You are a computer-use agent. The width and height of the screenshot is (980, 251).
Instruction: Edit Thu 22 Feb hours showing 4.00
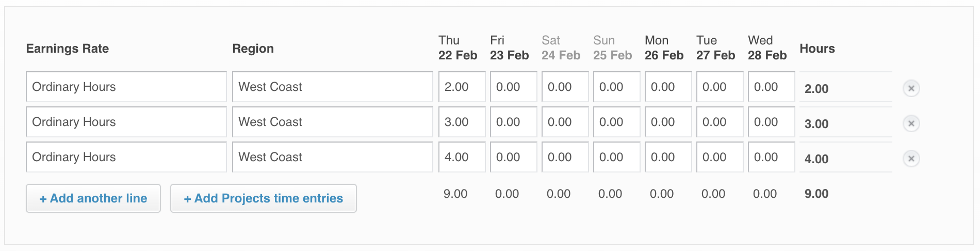(462, 157)
